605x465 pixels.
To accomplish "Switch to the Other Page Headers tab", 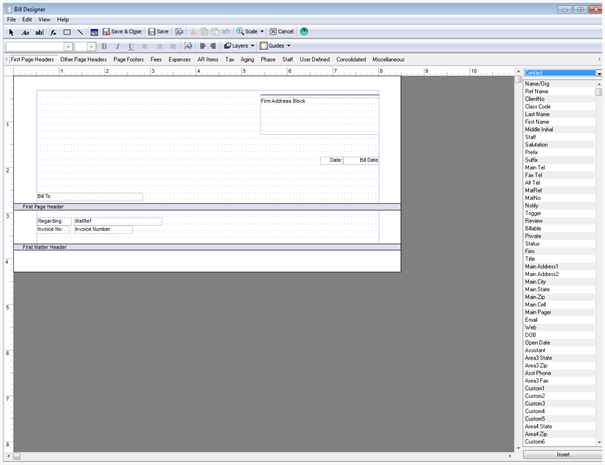I will [83, 59].
